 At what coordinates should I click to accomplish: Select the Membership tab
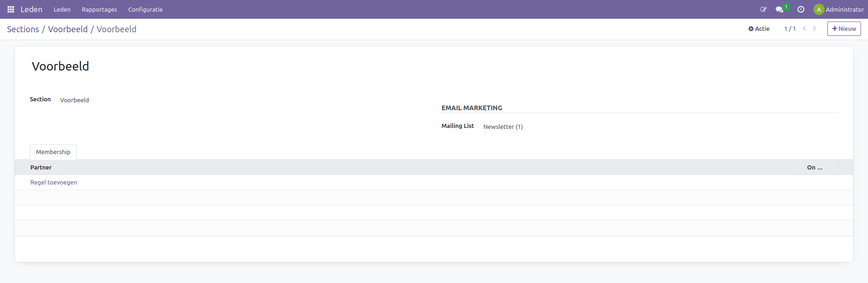point(53,152)
